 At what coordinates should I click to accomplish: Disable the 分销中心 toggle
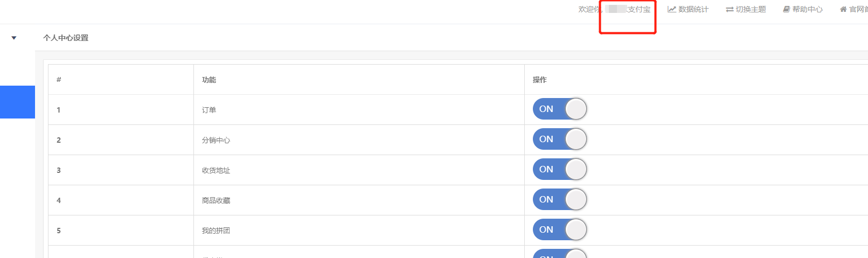559,139
